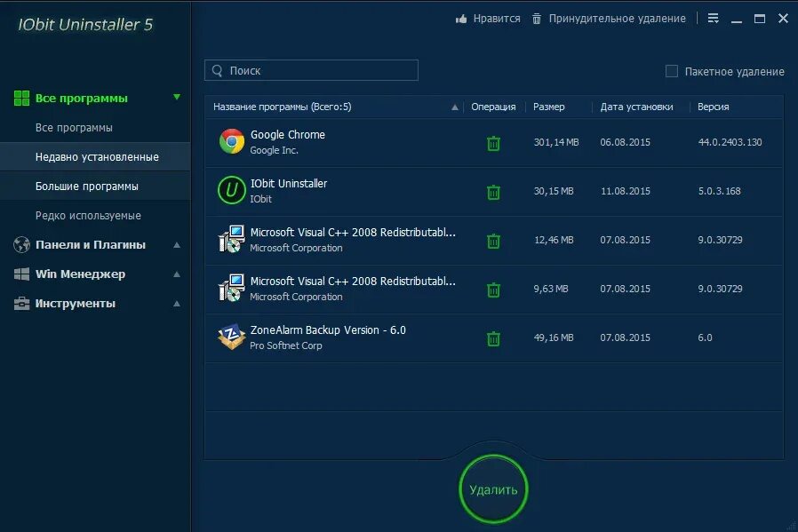Screen dimensions: 798x532
Task: Click the green grid icon beside Все программы
Action: [x=21, y=99]
